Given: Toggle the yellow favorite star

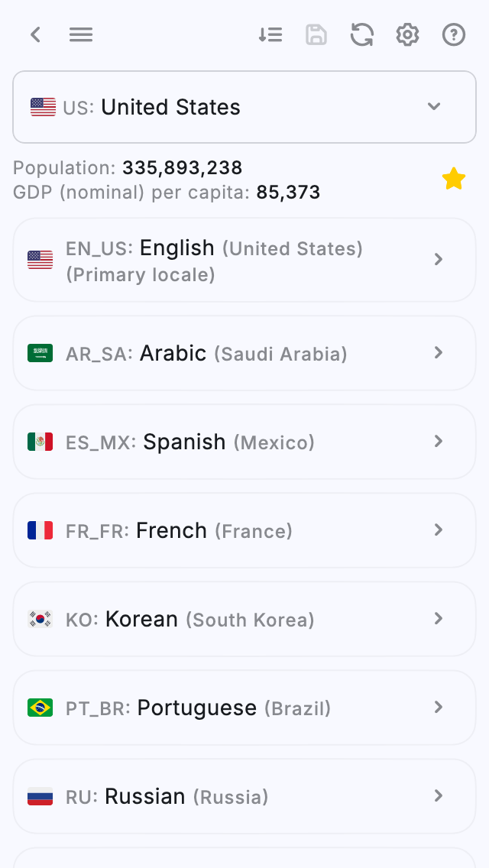Looking at the screenshot, I should (x=454, y=179).
